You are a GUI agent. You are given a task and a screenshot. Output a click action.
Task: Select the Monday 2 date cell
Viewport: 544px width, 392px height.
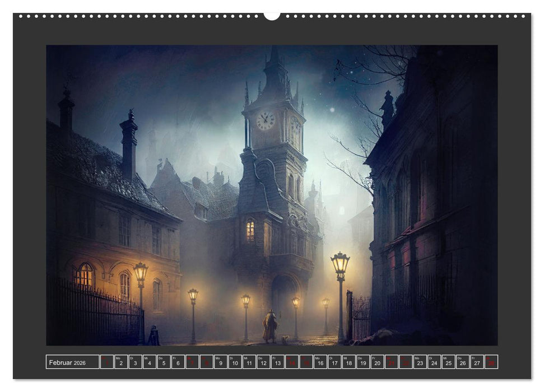click(120, 363)
